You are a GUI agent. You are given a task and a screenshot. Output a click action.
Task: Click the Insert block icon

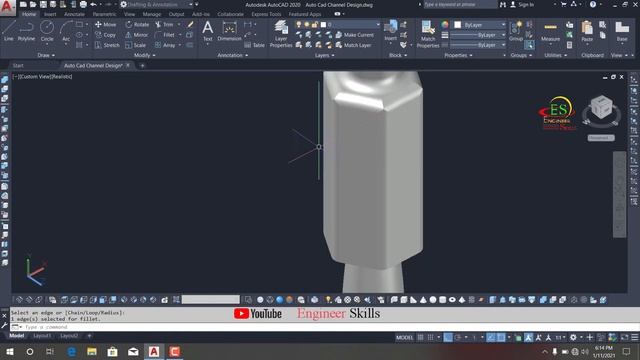(390, 31)
